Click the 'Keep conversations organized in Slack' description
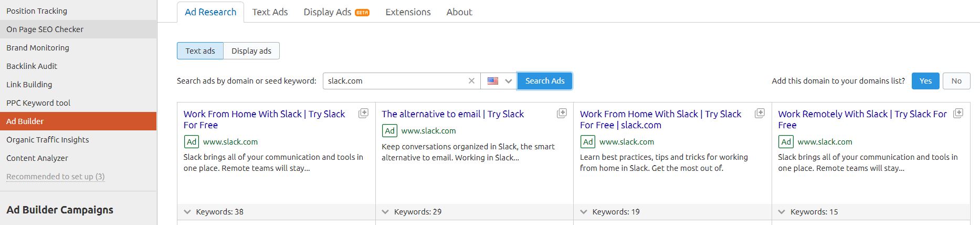 (x=468, y=152)
